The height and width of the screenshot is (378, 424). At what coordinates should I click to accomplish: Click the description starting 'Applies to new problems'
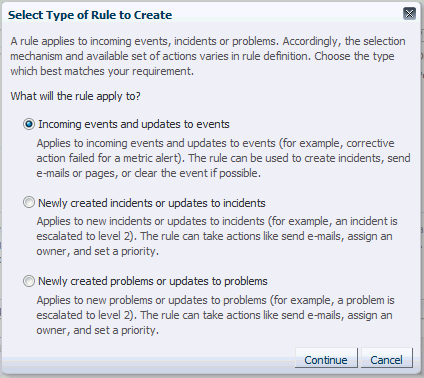215,315
